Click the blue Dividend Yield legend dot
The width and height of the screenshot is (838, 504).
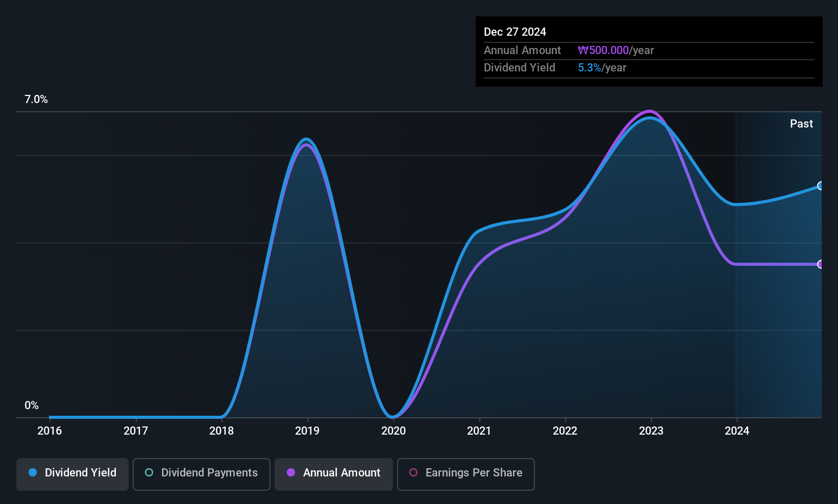coord(33,472)
